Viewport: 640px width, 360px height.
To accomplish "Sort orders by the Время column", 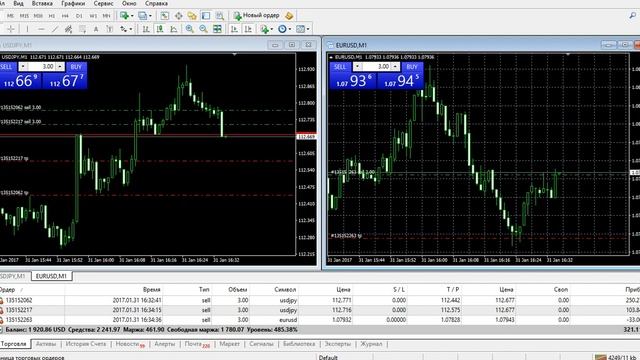I will [151, 289].
